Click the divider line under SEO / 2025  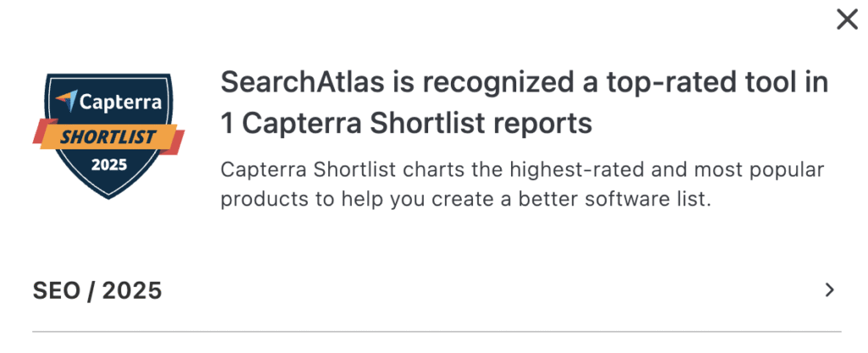(437, 332)
